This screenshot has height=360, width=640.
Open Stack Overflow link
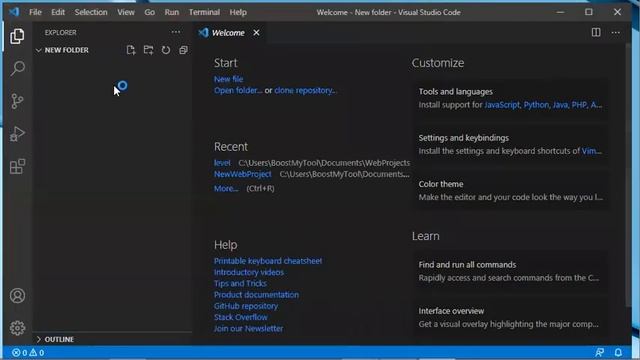[x=241, y=317]
